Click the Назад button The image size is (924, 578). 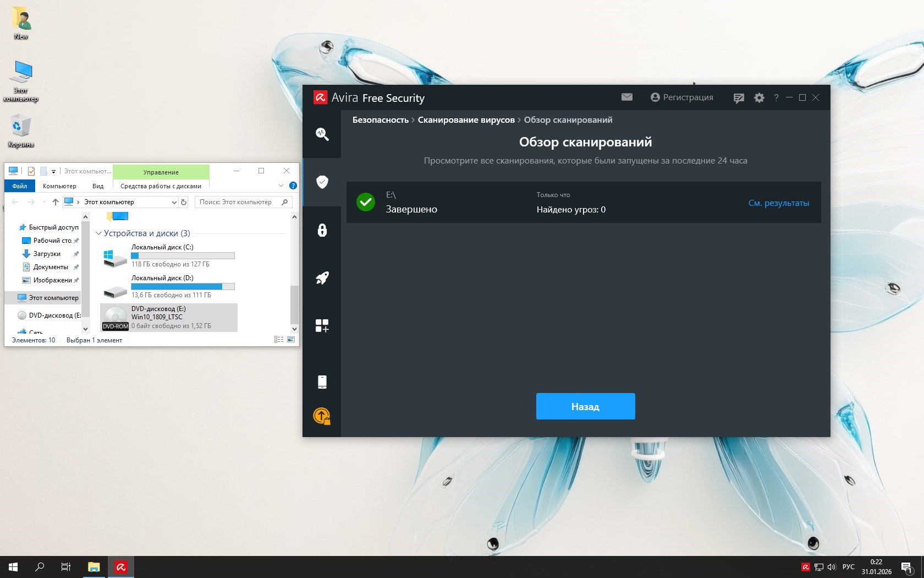(585, 406)
